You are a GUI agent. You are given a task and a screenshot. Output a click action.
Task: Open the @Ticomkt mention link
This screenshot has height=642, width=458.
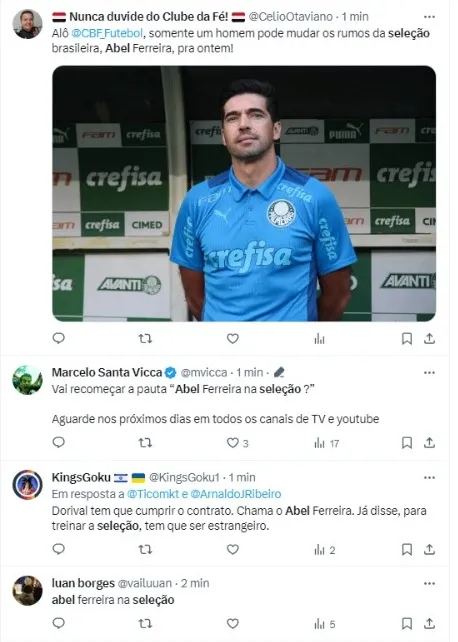(x=153, y=494)
